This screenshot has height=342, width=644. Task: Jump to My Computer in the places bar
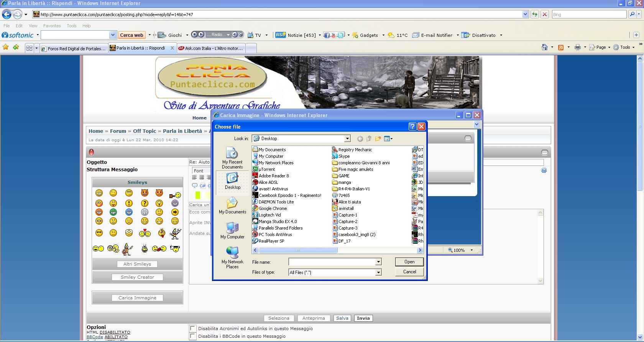pos(232,231)
